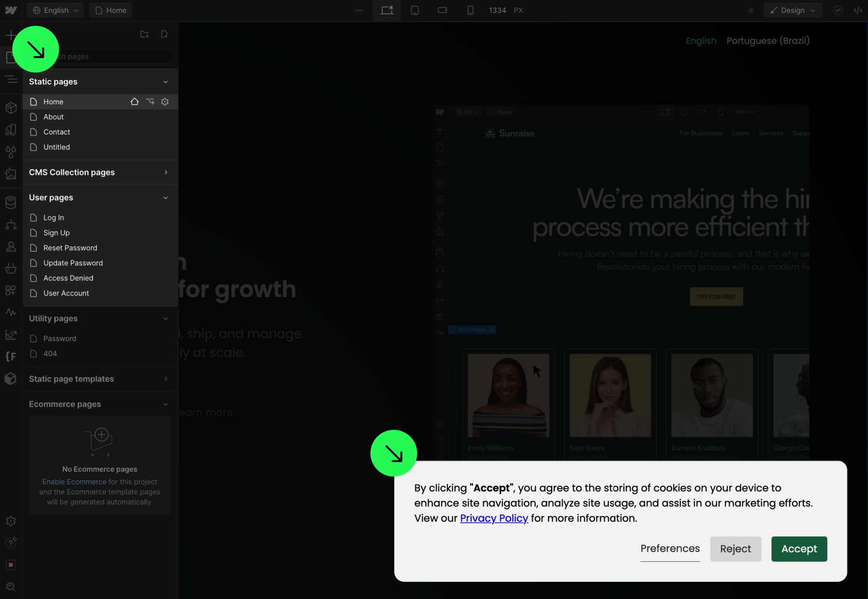Screen dimensions: 868x599
Task: Set homepage via house icon on Home row
Action: tap(135, 102)
